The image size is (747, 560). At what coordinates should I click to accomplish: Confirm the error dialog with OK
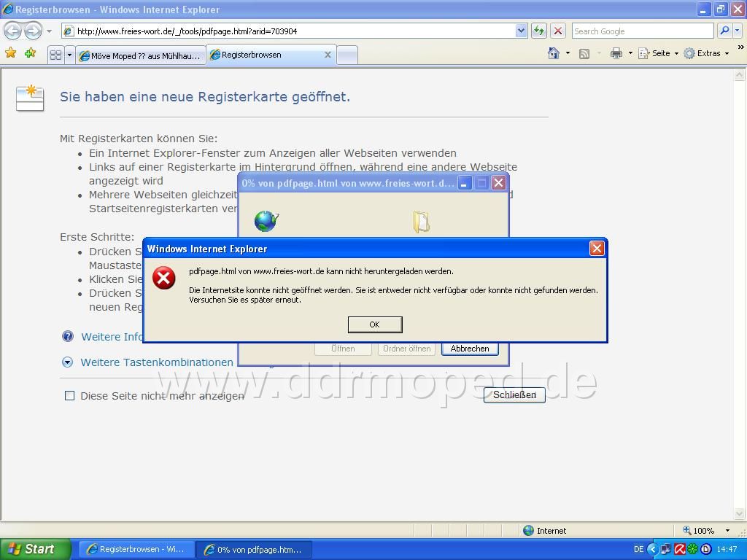[x=375, y=324]
